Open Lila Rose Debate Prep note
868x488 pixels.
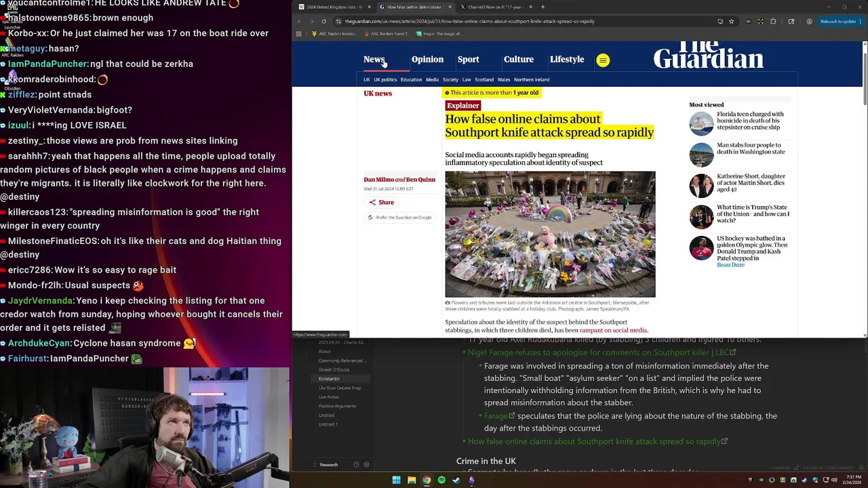[340, 388]
